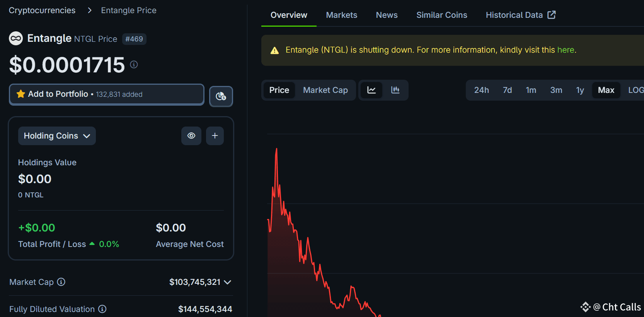Open Market Cap info icon
Image resolution: width=644 pixels, height=317 pixels.
click(61, 282)
